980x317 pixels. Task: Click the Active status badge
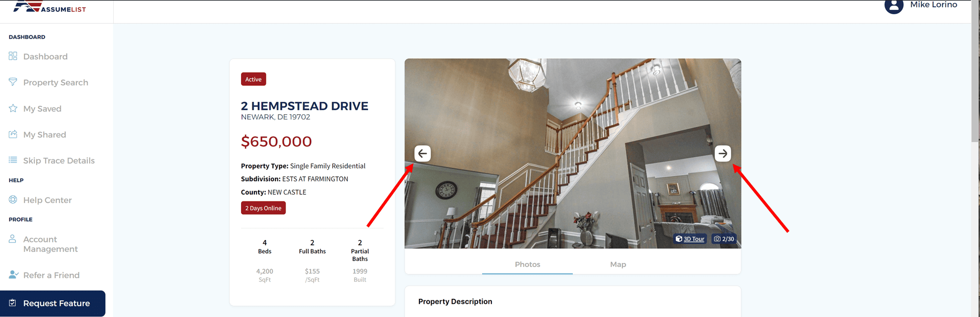click(x=253, y=79)
